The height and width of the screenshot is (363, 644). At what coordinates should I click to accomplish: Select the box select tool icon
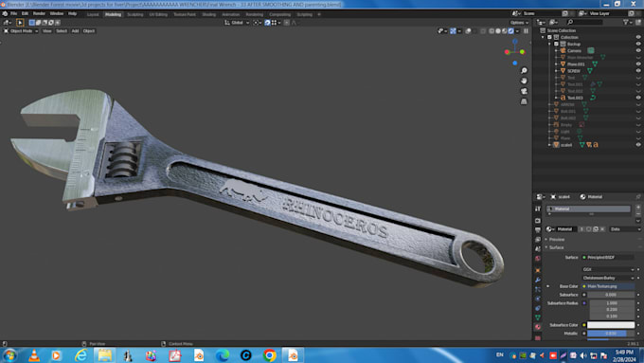[x=20, y=23]
